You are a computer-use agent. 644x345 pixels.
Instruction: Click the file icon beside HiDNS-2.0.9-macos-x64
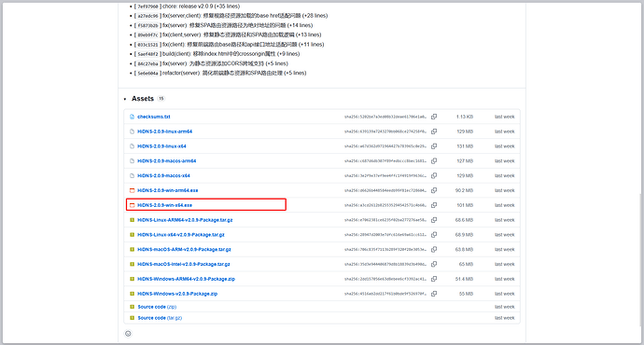(x=132, y=175)
